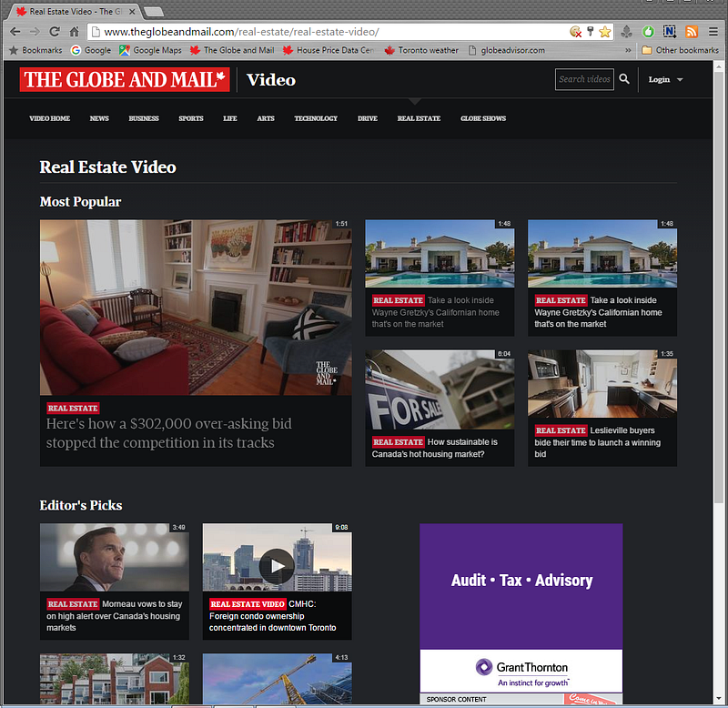The height and width of the screenshot is (708, 728).
Task: Click the Real Estate Video tag on CMHC story
Action: [x=248, y=604]
